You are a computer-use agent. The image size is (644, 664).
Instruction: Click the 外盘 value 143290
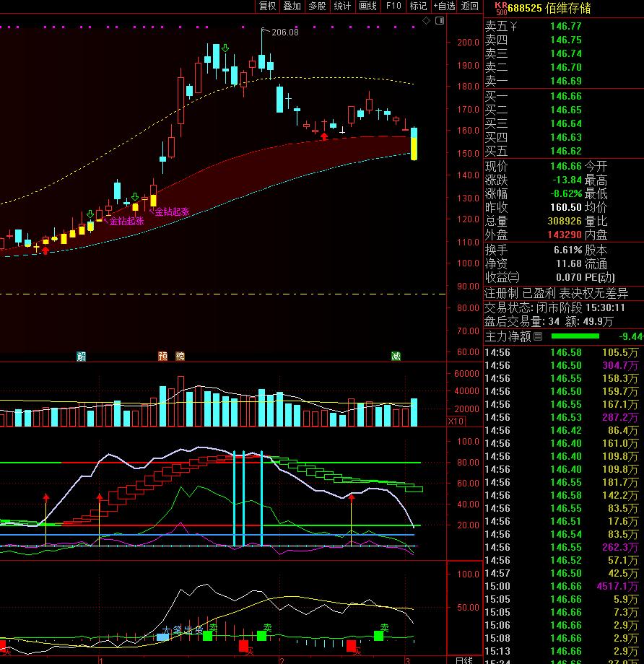coord(565,234)
